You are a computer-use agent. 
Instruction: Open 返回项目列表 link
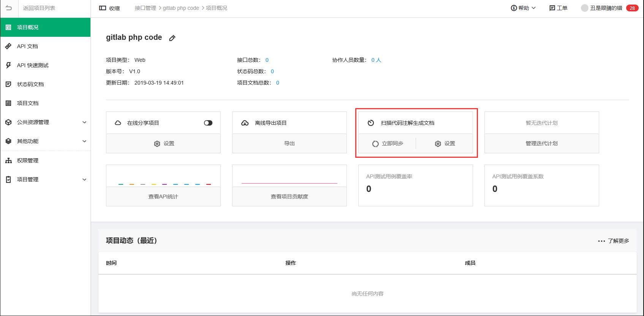[39, 8]
